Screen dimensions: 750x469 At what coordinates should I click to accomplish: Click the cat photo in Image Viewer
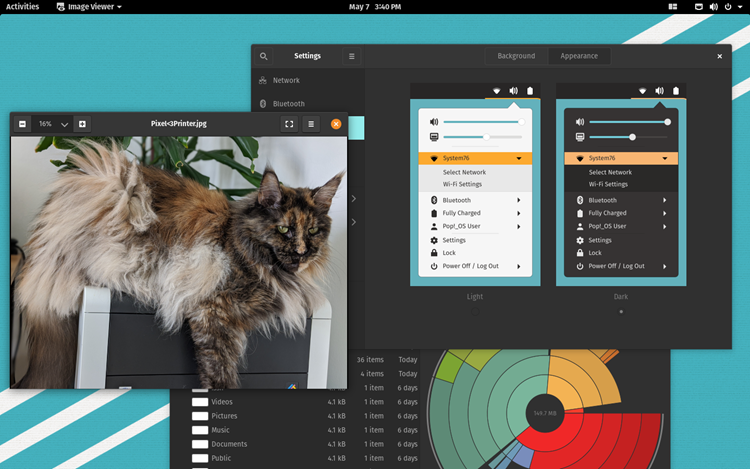pos(179,262)
